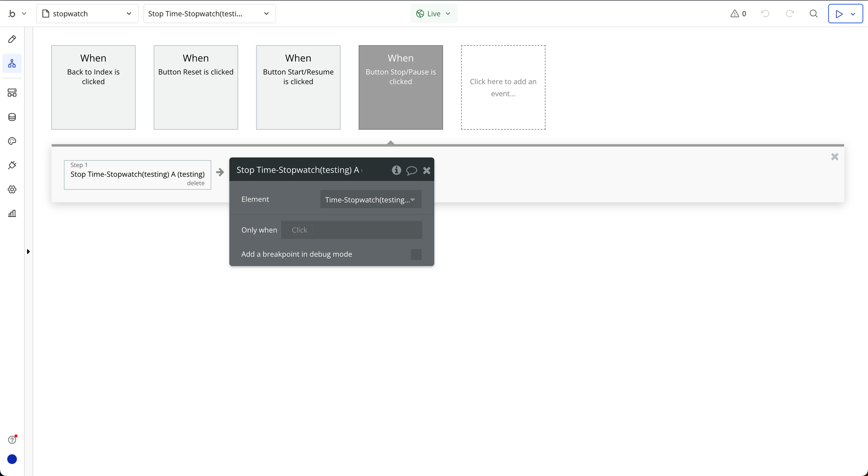The image size is (868, 476).
Task: Expand the left sidebar arrow
Action: click(x=28, y=252)
